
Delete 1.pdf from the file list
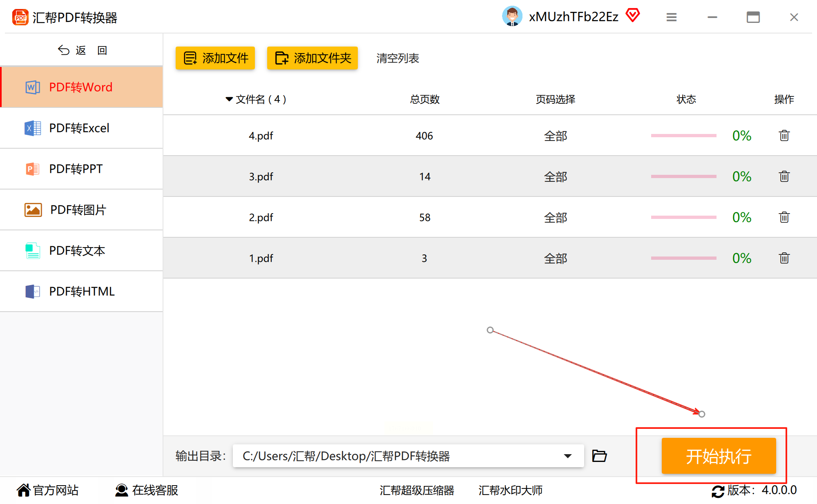784,258
